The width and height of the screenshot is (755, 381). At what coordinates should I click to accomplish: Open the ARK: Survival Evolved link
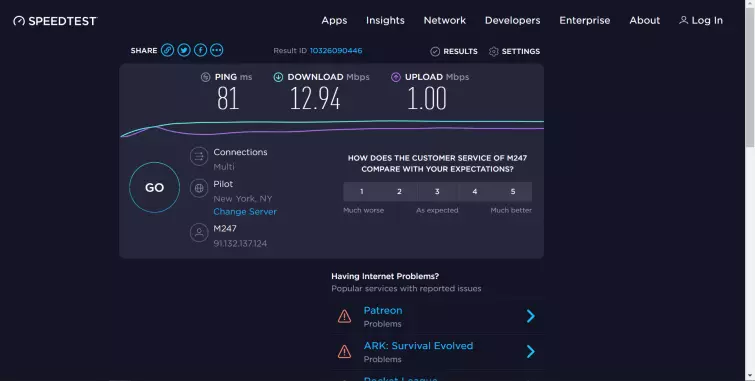pyautogui.click(x=418, y=346)
